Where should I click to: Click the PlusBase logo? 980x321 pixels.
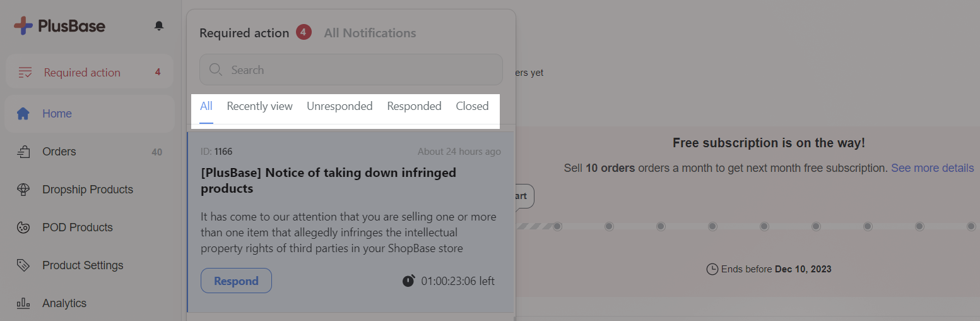coord(59,26)
